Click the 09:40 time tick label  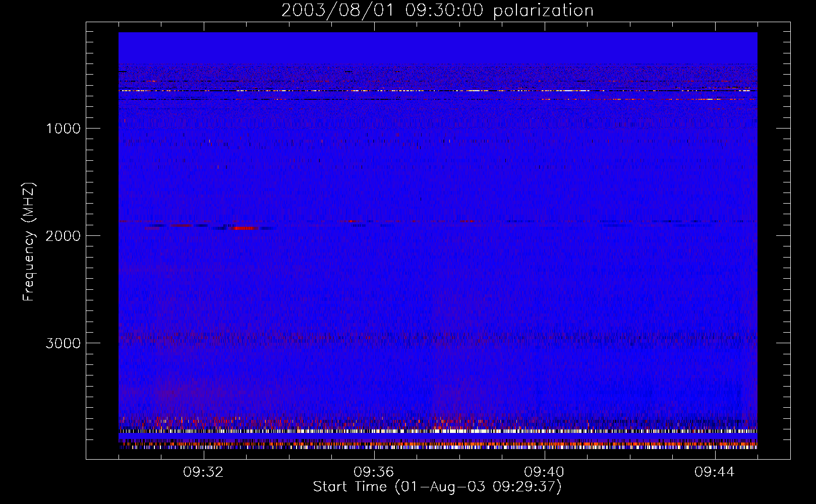coord(544,472)
